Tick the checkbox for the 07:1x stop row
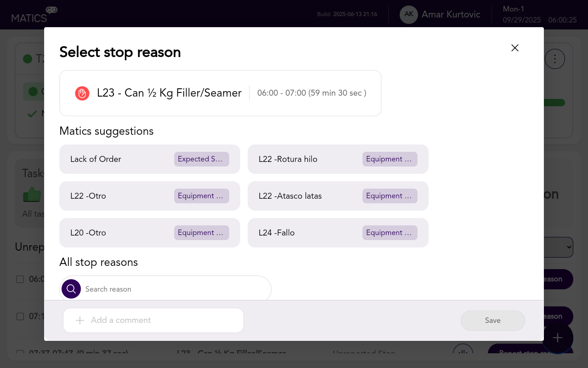 [x=20, y=316]
